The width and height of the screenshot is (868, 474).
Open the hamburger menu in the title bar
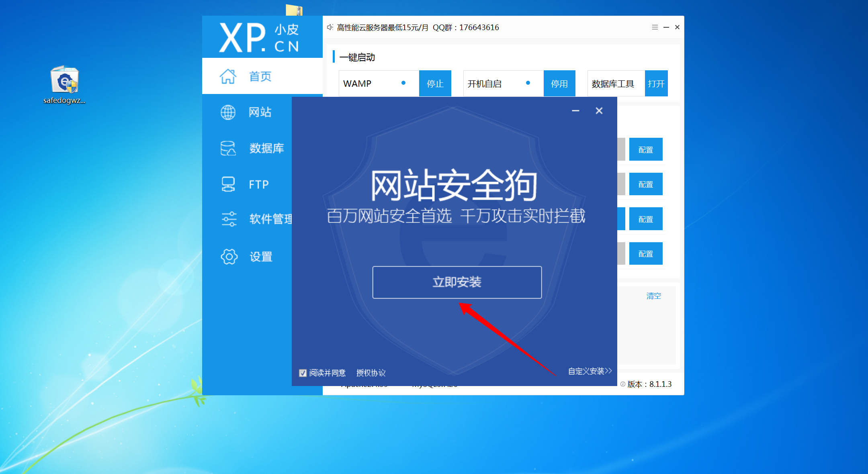point(655,27)
